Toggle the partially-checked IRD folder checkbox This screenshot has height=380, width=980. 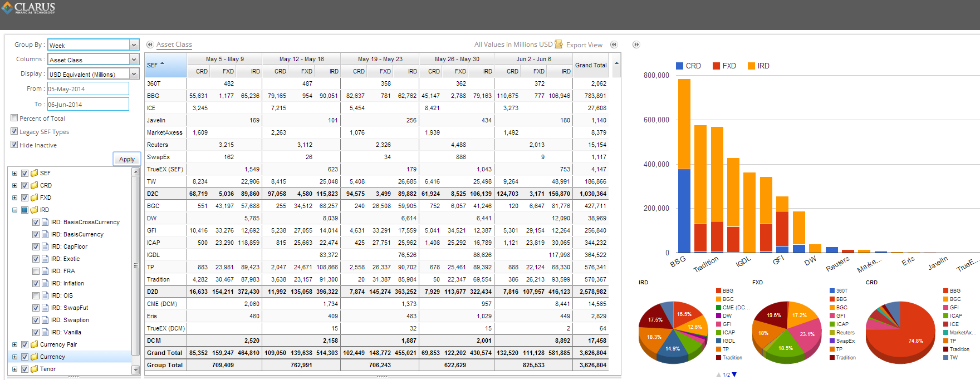[x=24, y=210]
